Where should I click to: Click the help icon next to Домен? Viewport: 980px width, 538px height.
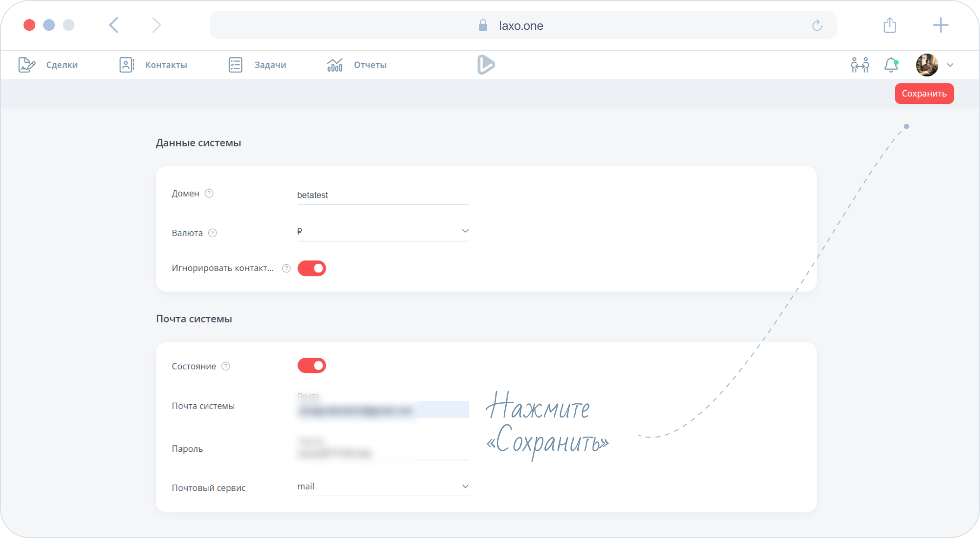pyautogui.click(x=209, y=194)
